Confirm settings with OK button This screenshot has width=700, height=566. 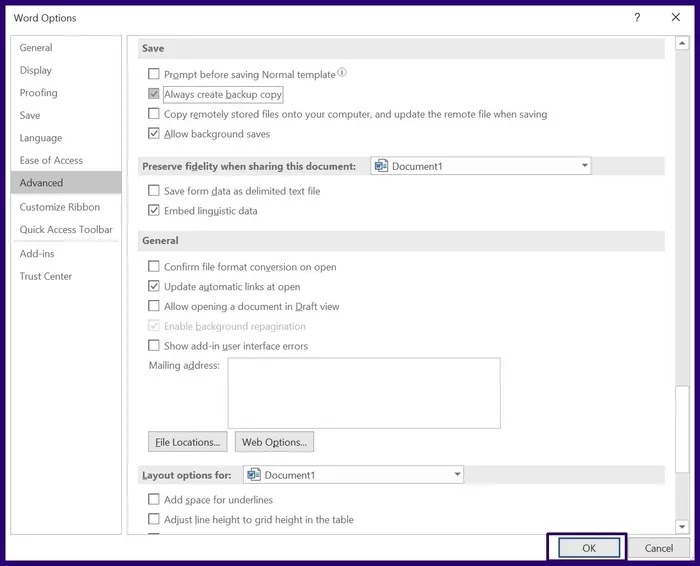[x=589, y=548]
